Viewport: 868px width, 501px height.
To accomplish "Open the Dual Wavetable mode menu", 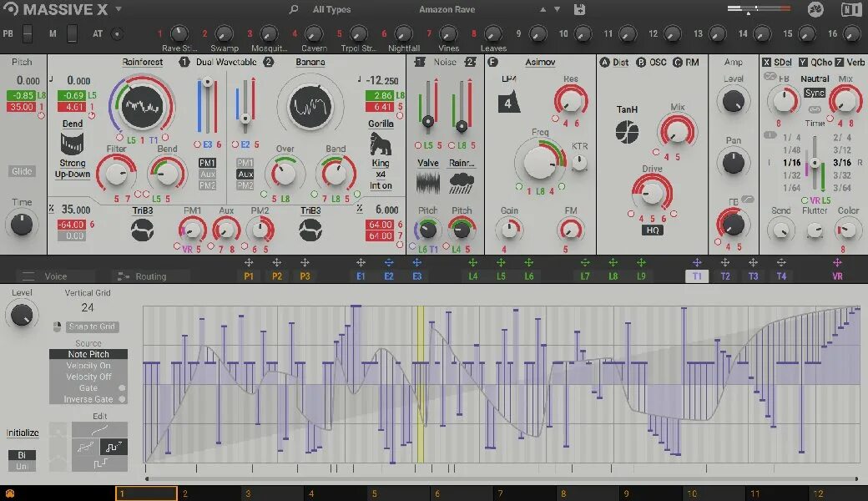I will tap(226, 62).
